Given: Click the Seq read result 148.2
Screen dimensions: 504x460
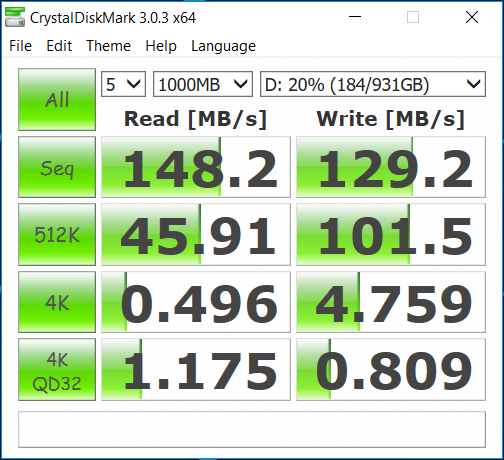Looking at the screenshot, I should click(x=196, y=167).
